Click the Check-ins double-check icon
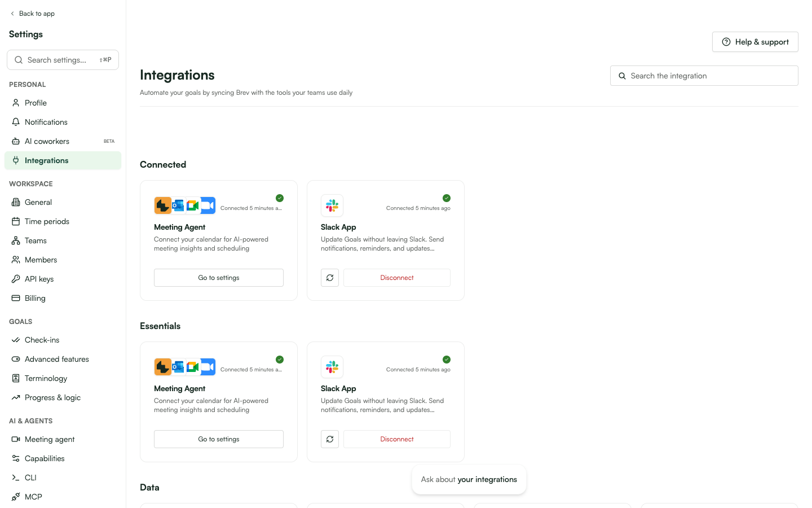Screen dimensions: 812x508 pos(16,340)
